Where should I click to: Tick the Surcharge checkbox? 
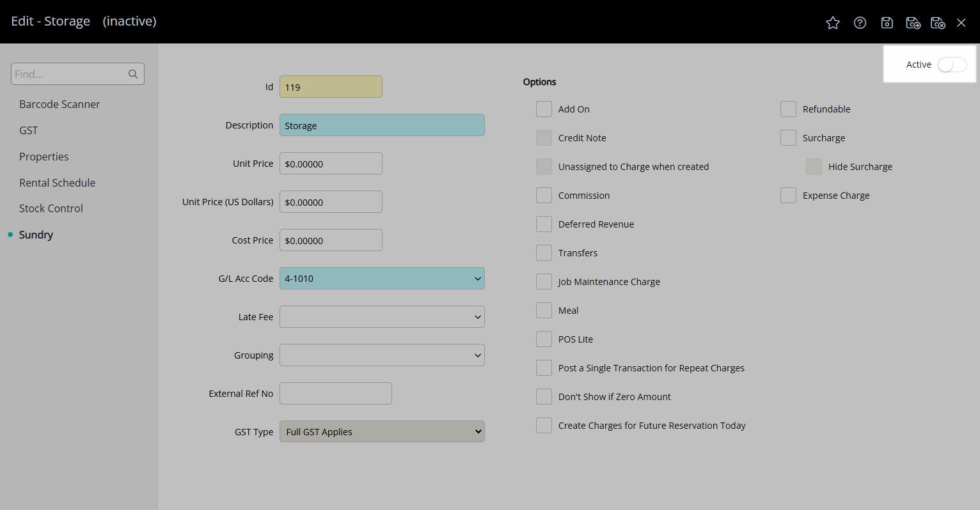[x=788, y=138]
